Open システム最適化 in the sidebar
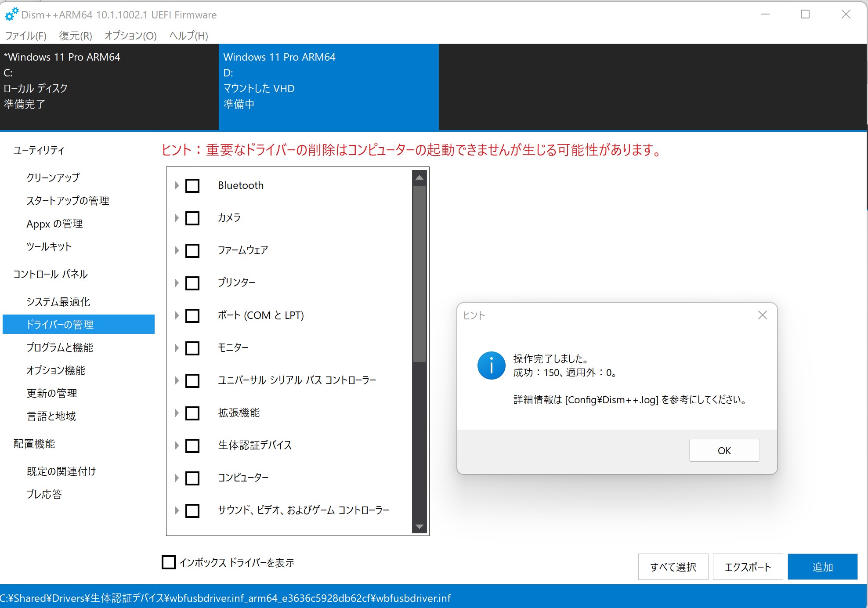The image size is (868, 608). click(x=58, y=302)
